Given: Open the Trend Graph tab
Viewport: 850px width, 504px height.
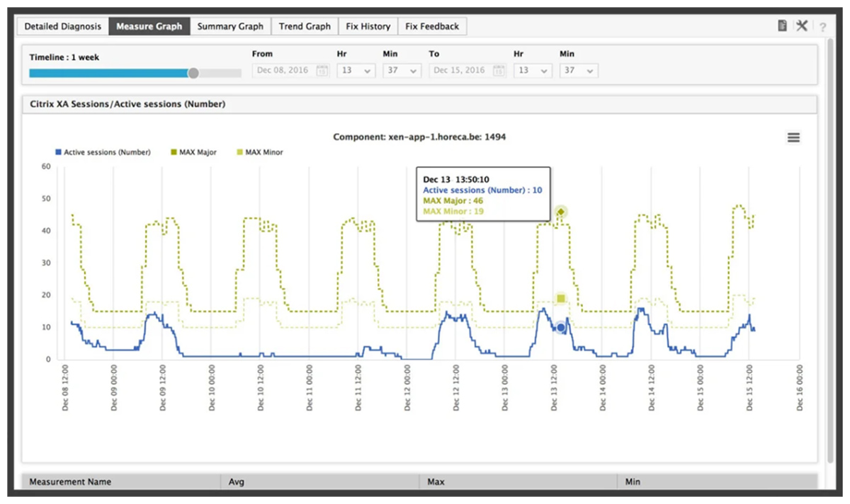Looking at the screenshot, I should [x=305, y=26].
